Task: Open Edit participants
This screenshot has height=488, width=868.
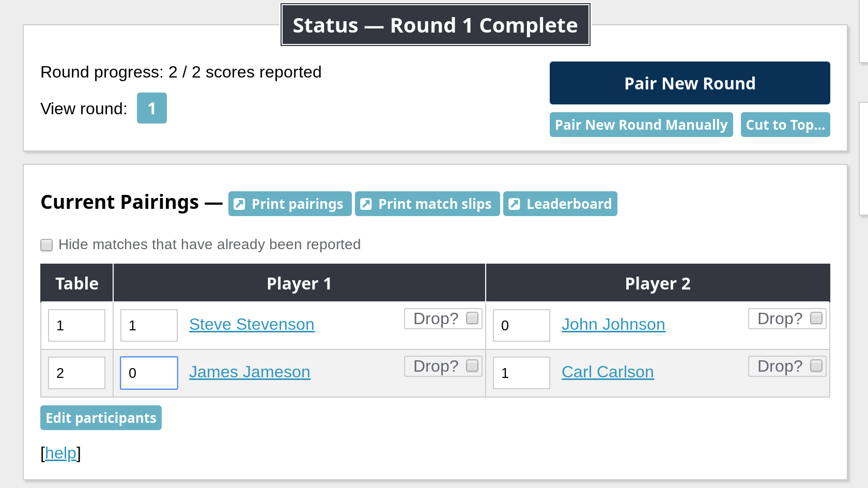Action: point(101,418)
